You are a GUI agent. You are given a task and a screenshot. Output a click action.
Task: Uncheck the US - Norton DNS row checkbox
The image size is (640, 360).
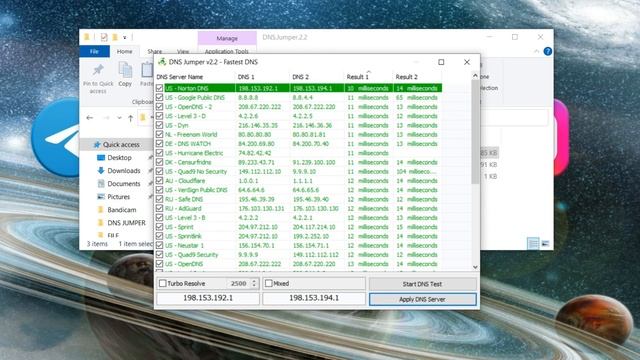(159, 88)
